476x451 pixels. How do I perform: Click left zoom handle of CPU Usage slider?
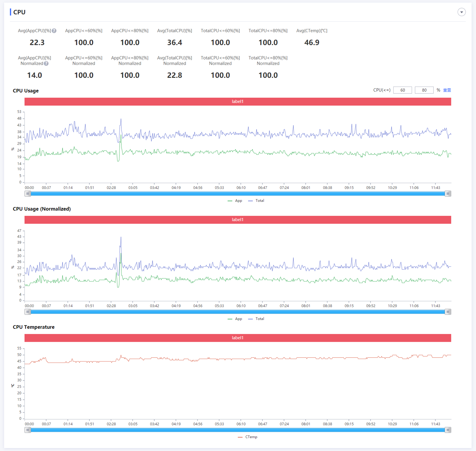click(28, 194)
